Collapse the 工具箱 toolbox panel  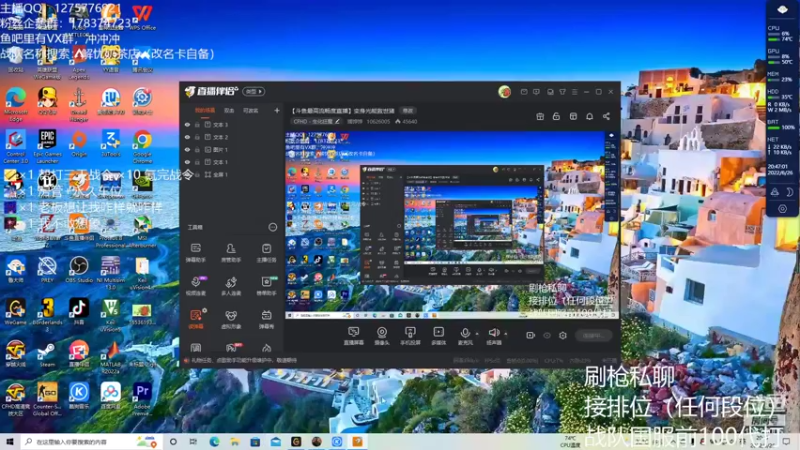272,227
